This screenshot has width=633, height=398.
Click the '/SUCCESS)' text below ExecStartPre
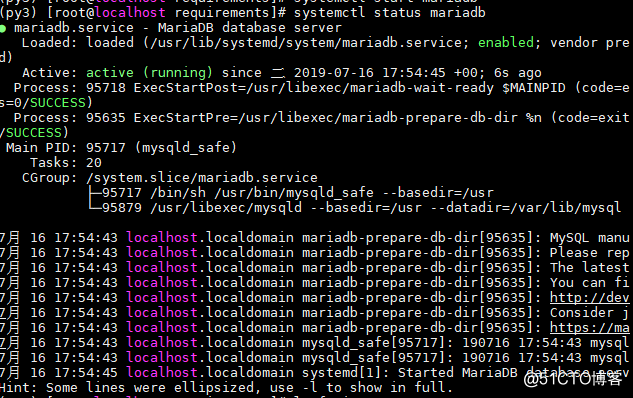34,133
